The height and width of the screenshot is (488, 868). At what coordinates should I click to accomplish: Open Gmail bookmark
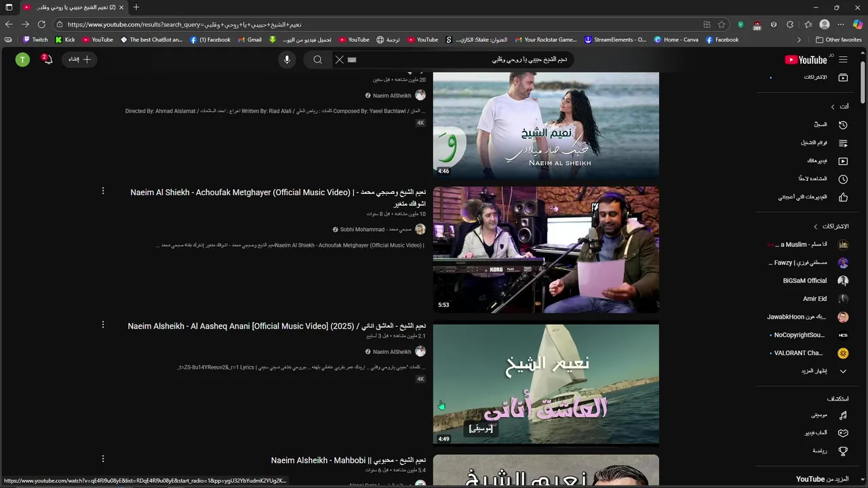pos(250,40)
